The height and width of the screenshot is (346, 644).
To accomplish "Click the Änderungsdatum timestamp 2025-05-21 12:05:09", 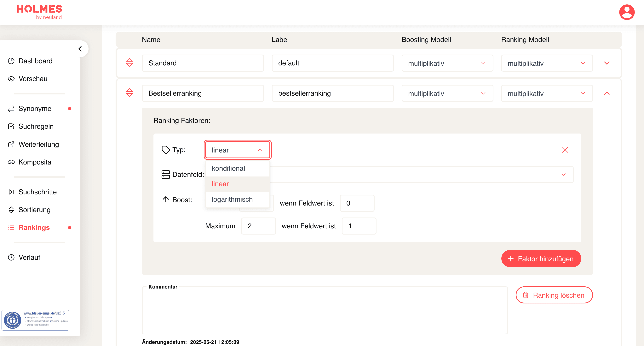I will point(215,342).
